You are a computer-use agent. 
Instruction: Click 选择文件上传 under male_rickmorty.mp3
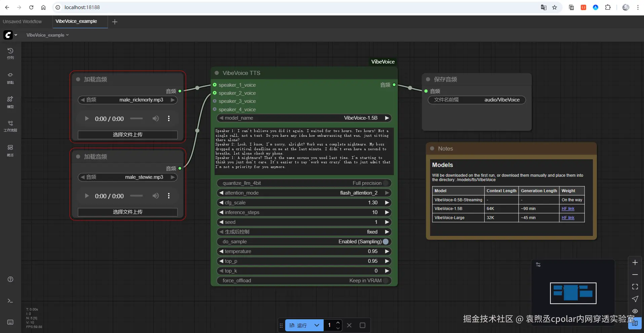(127, 135)
